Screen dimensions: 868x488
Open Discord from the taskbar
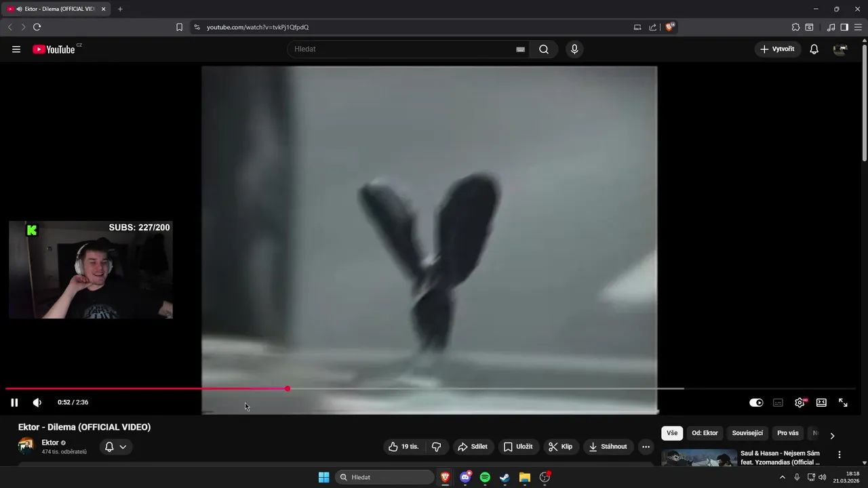(x=465, y=477)
